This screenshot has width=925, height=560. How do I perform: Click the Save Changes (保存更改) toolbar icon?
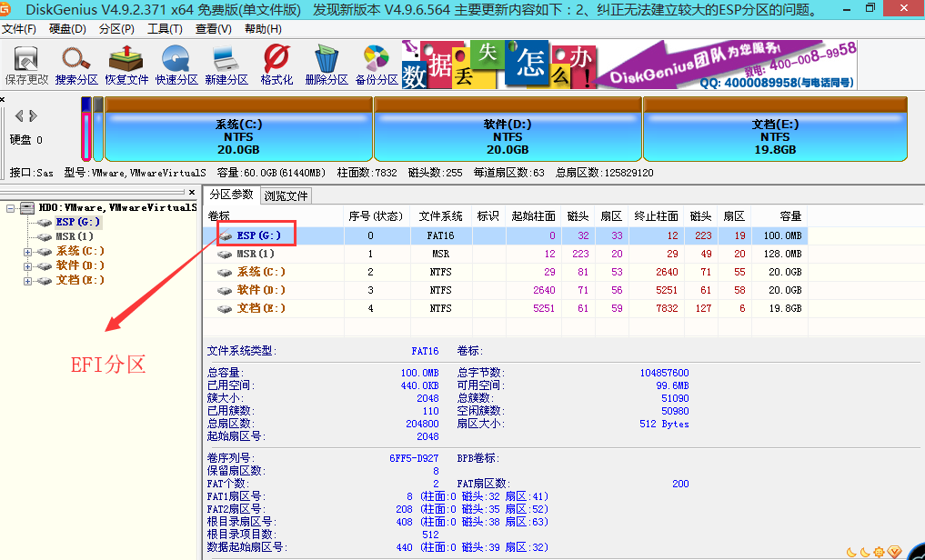(26, 65)
